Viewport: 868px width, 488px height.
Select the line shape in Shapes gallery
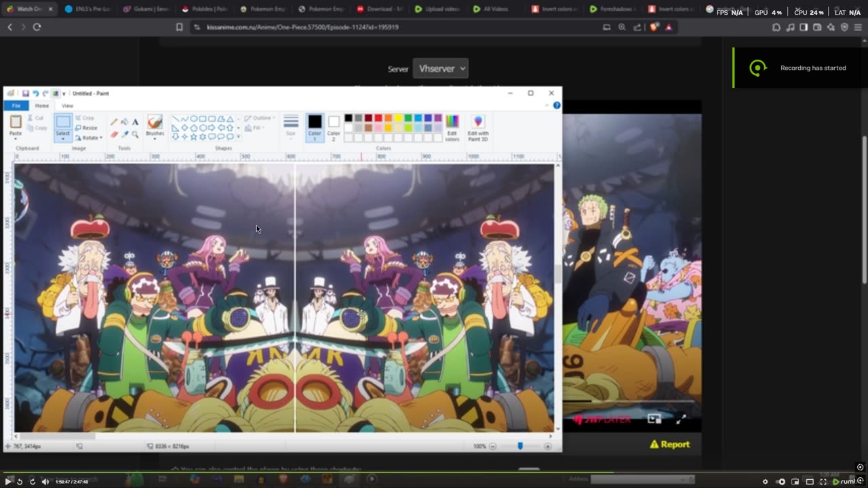point(176,119)
